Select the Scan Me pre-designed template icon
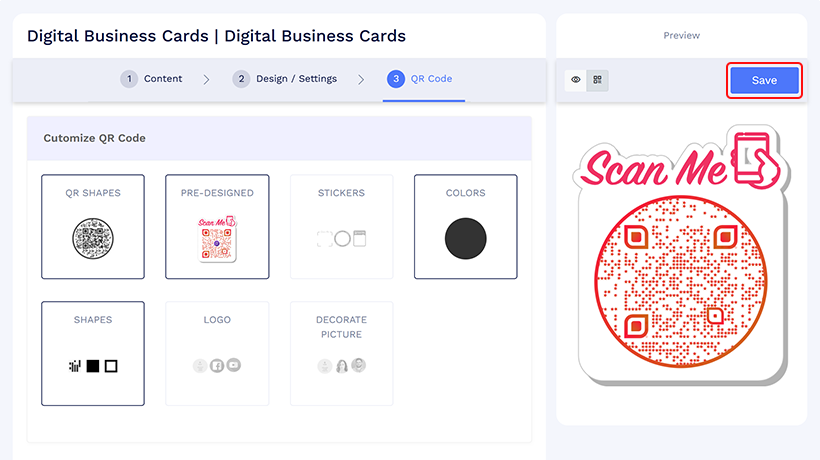 point(217,238)
